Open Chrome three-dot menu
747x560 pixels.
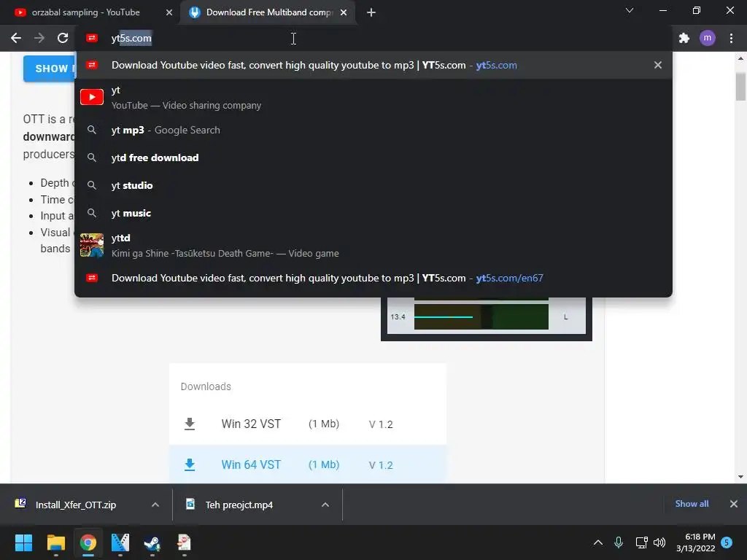pos(731,38)
